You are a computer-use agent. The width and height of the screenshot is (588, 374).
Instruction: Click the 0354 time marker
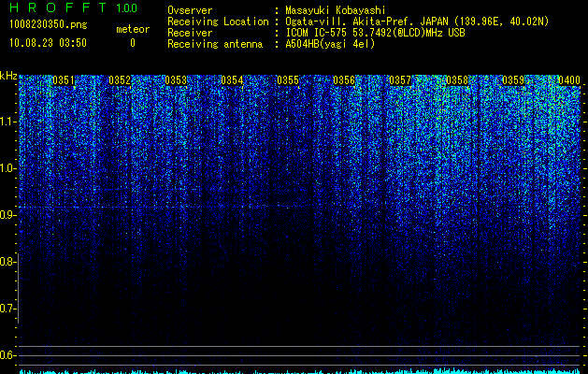[x=232, y=80]
